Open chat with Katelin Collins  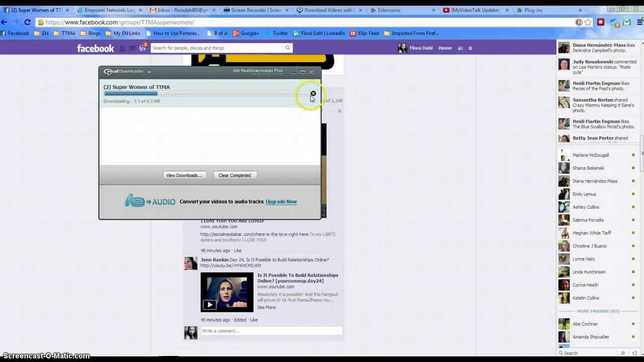click(597, 298)
